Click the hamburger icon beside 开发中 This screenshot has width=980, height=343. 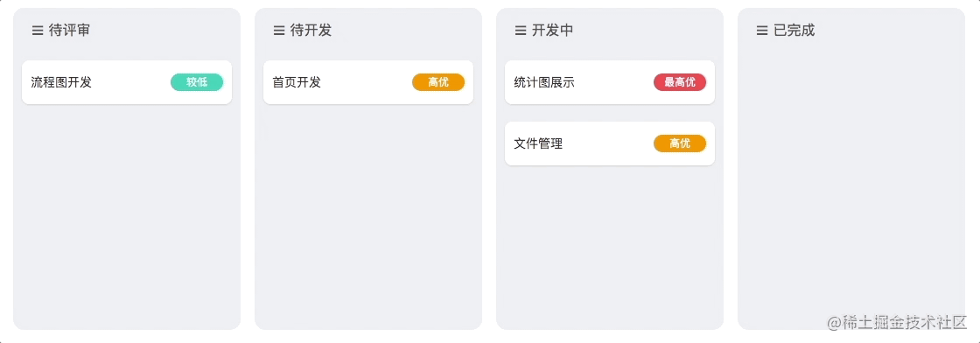tap(520, 30)
